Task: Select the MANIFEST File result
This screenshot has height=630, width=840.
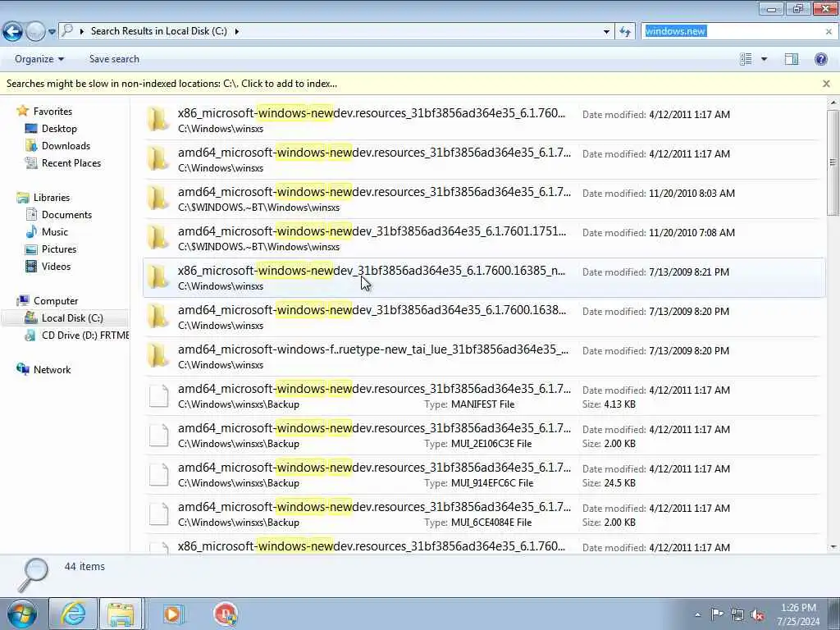Action: [x=484, y=396]
